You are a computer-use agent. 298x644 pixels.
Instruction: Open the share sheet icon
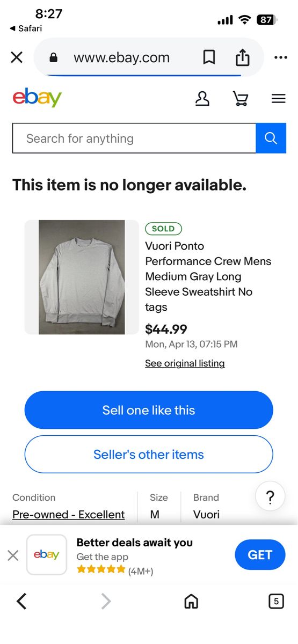pyautogui.click(x=243, y=57)
